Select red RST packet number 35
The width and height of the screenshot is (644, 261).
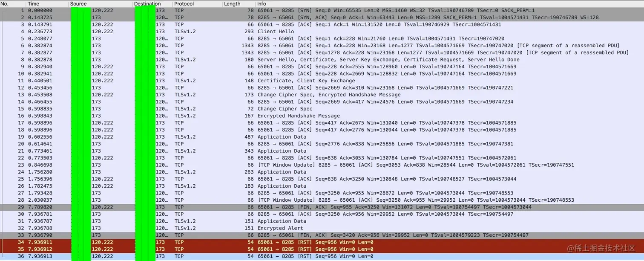coord(322,249)
